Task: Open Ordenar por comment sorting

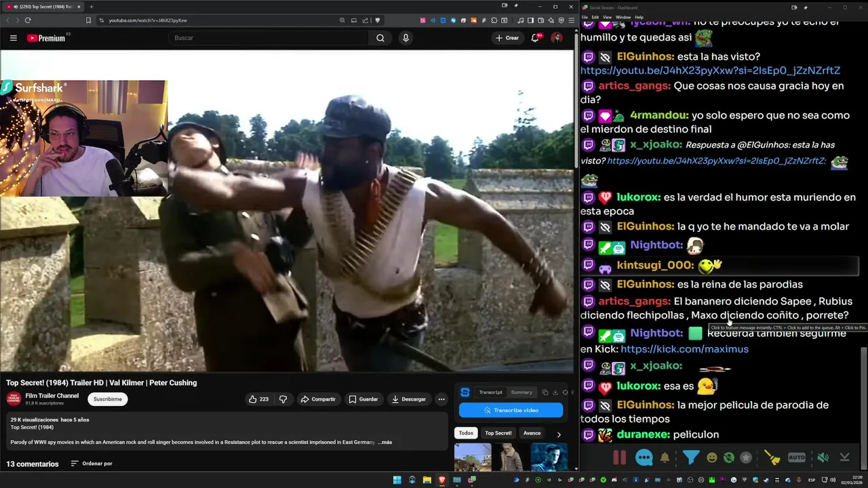Action: (x=92, y=464)
